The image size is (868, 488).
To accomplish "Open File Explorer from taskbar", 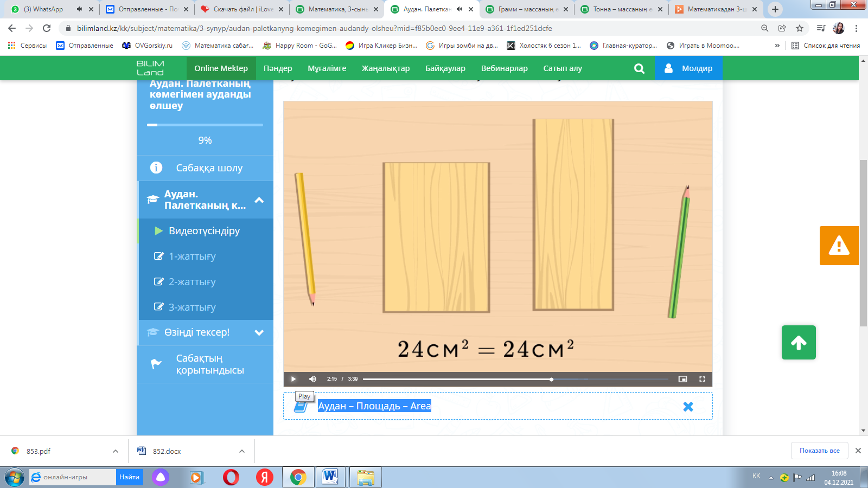I will coord(366,477).
